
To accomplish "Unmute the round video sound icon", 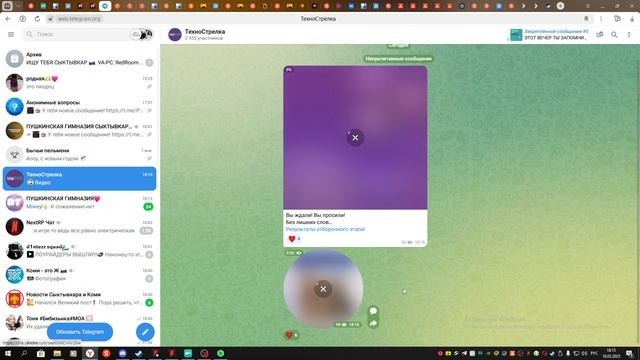I will [x=299, y=253].
